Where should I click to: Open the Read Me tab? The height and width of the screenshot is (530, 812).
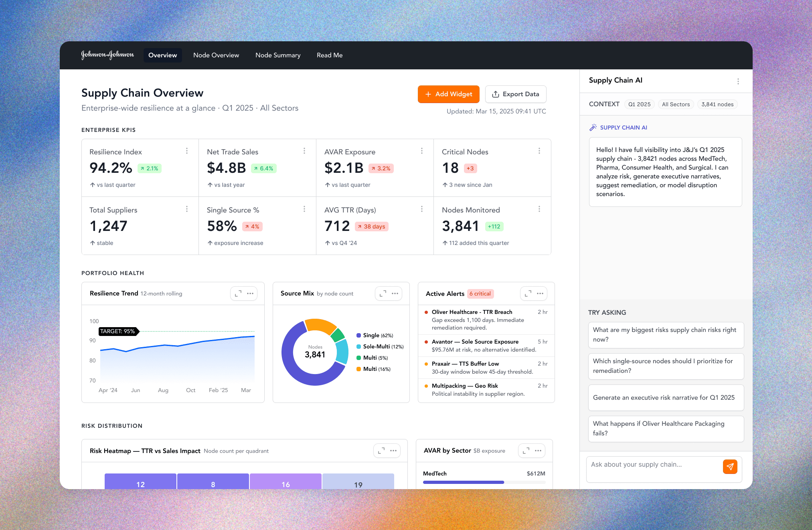[x=330, y=55]
